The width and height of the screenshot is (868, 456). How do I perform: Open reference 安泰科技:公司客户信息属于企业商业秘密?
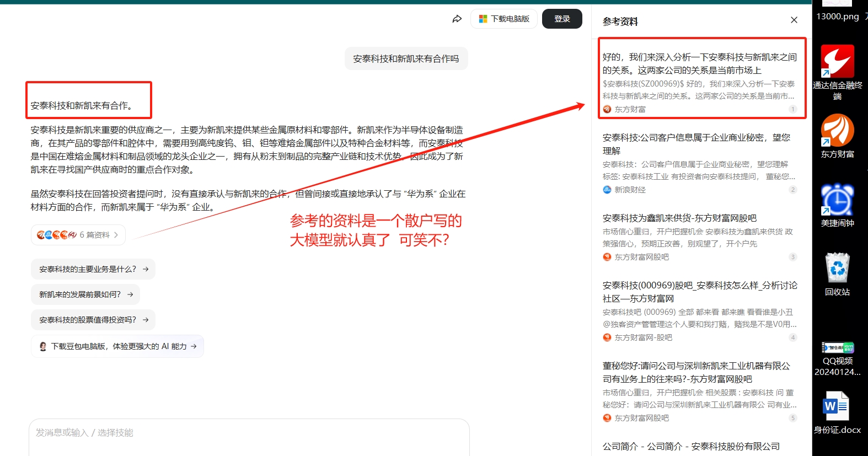pyautogui.click(x=700, y=163)
